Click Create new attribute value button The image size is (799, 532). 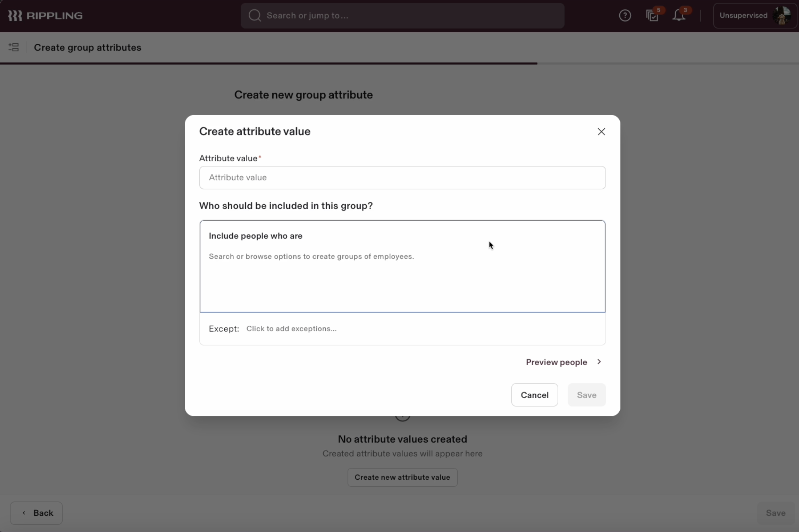tap(402, 477)
